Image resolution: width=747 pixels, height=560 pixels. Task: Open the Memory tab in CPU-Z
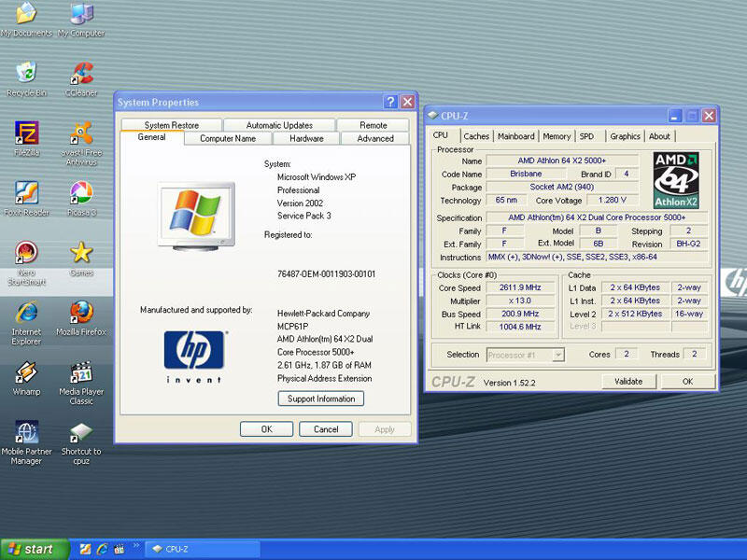click(x=557, y=136)
